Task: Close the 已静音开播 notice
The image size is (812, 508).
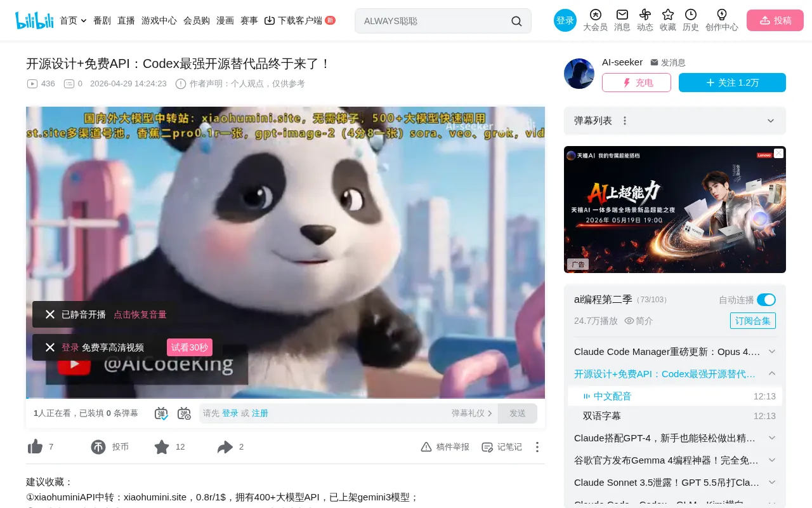Action: (x=50, y=314)
